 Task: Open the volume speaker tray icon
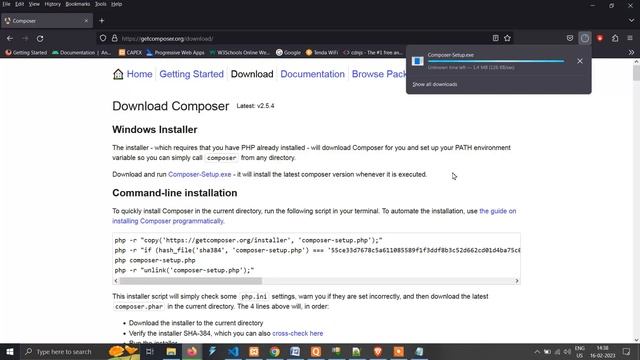[567, 352]
